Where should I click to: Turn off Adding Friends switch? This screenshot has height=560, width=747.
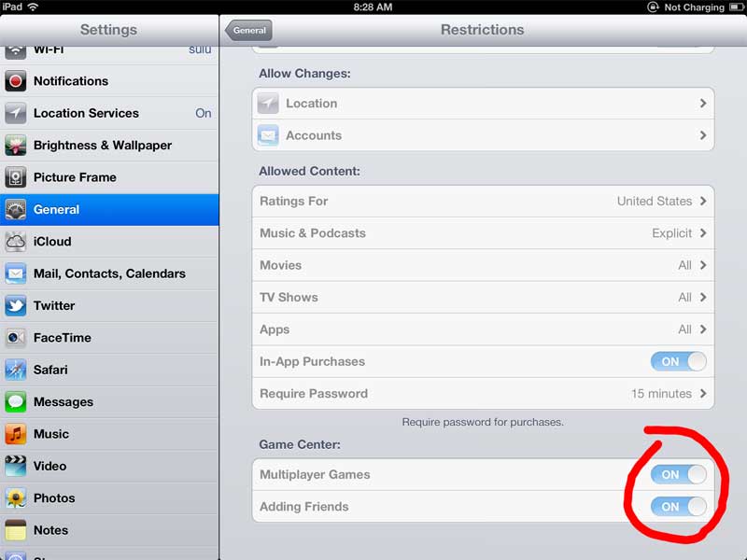679,507
